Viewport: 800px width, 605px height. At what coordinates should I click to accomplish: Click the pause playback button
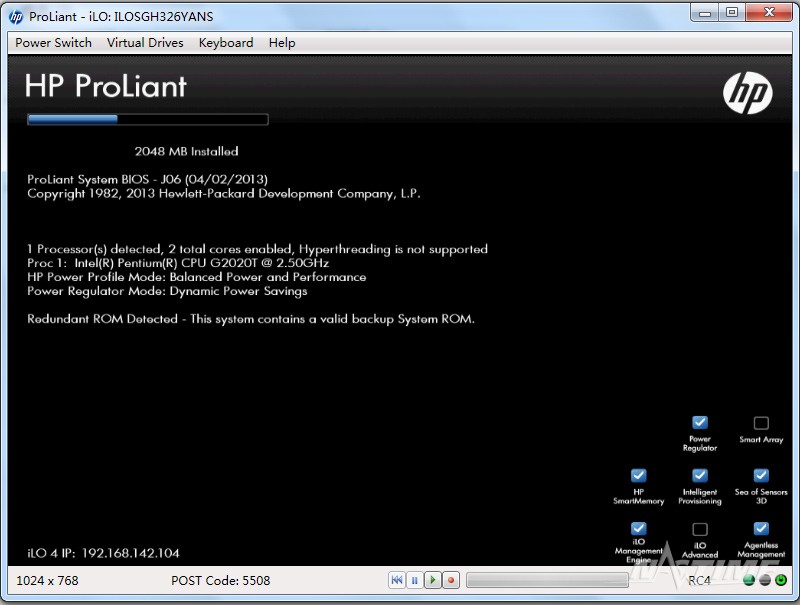415,580
